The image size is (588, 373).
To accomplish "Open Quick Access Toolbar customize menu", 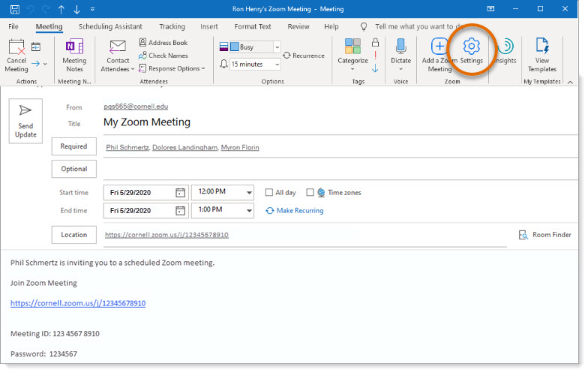I will tap(93, 9).
